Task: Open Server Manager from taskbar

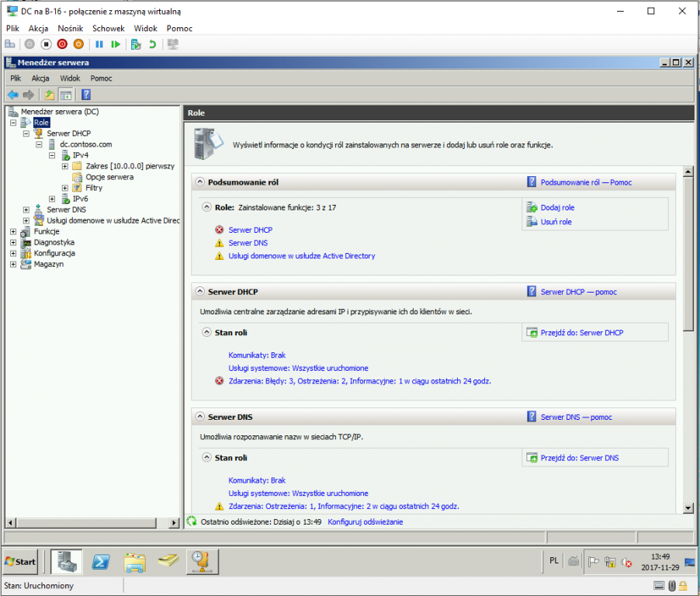Action: click(x=67, y=561)
